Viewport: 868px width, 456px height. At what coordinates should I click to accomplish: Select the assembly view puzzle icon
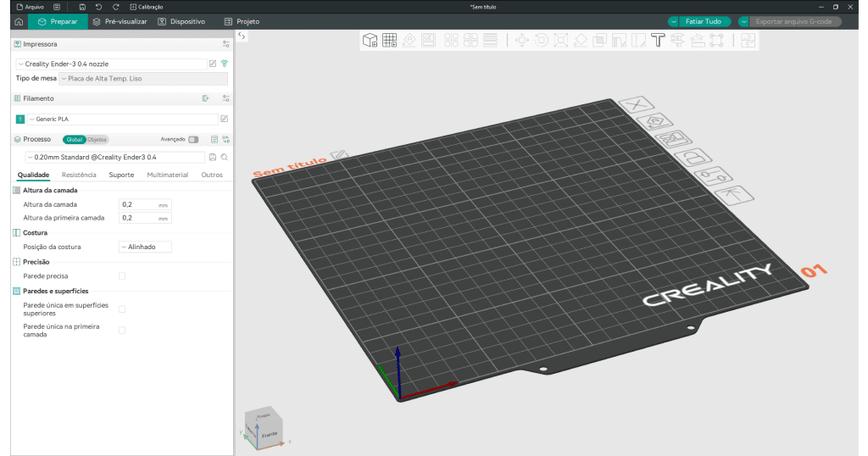748,41
